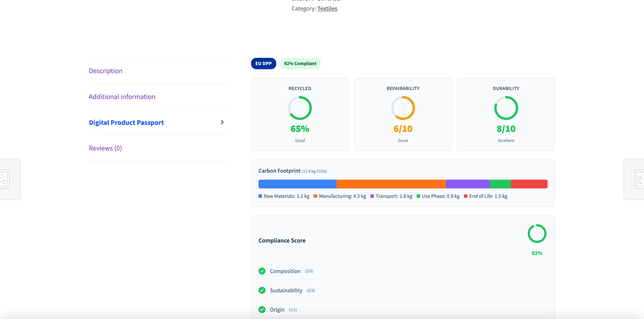The image size is (644, 319).
Task: Select the Digital Product Passport tab
Action: coord(126,122)
